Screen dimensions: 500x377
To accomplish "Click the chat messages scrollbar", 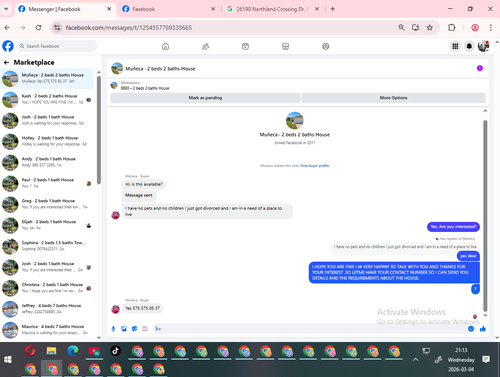I will coord(485,215).
